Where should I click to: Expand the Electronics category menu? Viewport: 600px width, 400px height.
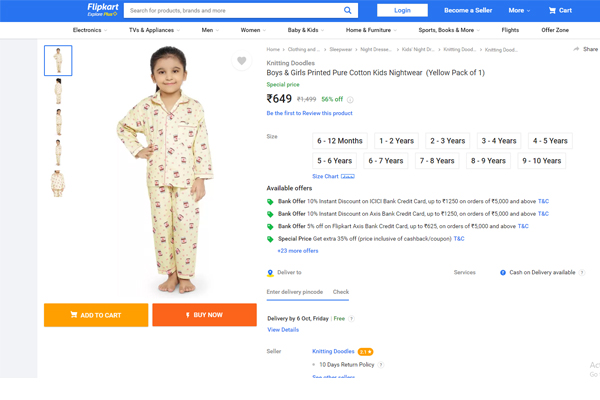(x=90, y=30)
